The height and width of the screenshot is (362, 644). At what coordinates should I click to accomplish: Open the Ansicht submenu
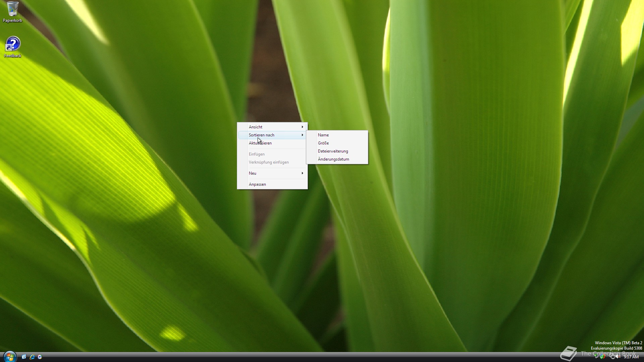[x=272, y=127]
